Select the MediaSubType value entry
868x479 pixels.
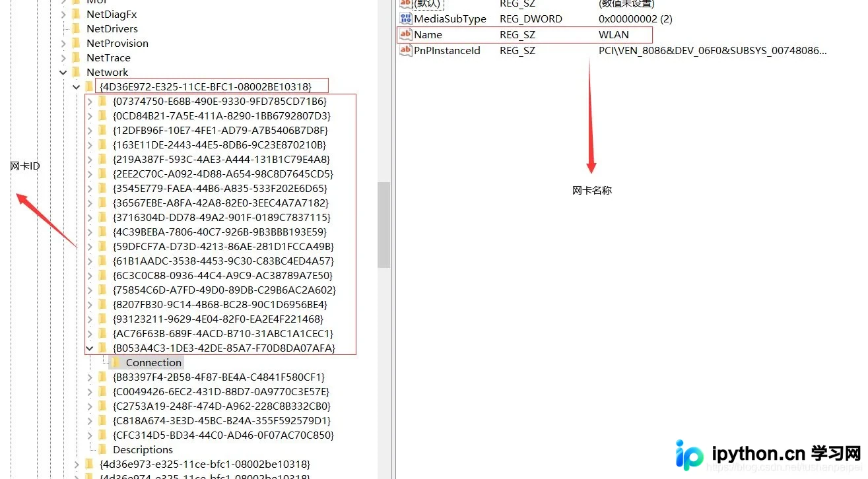(450, 19)
